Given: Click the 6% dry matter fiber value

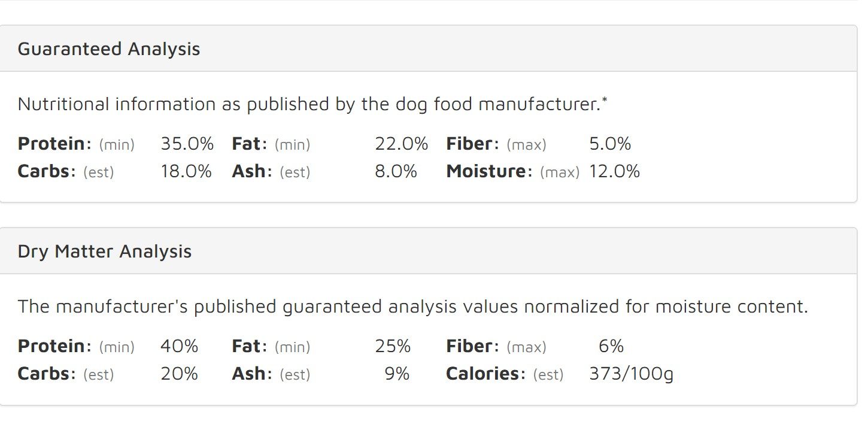Looking at the screenshot, I should pyautogui.click(x=611, y=347).
